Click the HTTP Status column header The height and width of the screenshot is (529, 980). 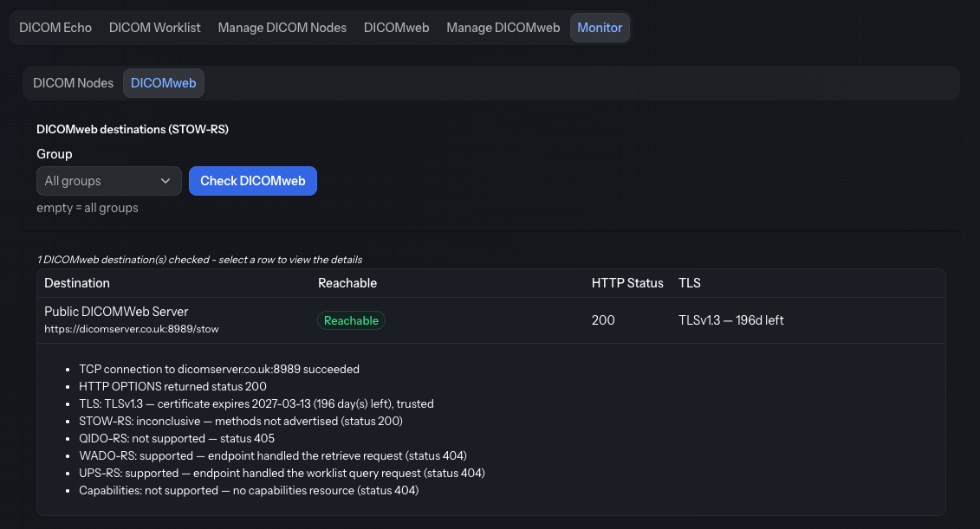click(x=626, y=283)
